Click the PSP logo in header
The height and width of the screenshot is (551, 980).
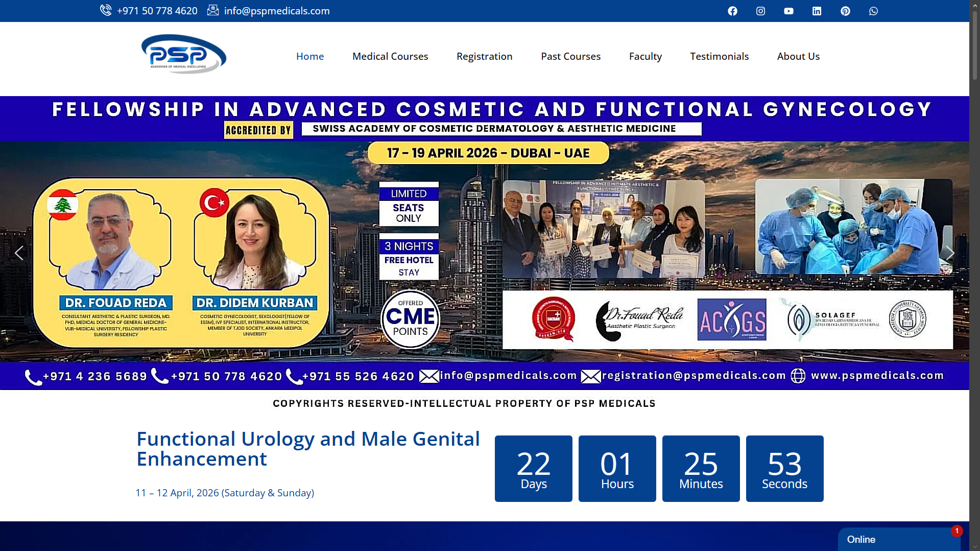(x=184, y=54)
